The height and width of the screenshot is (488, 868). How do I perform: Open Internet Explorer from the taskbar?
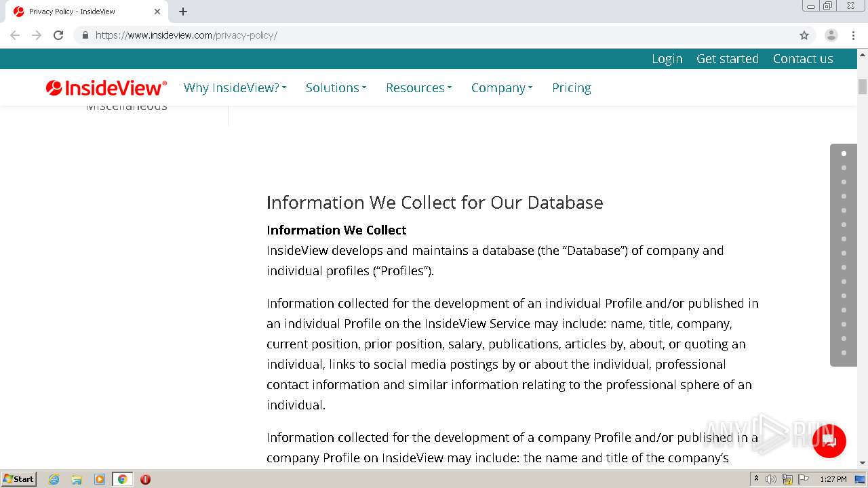click(54, 479)
